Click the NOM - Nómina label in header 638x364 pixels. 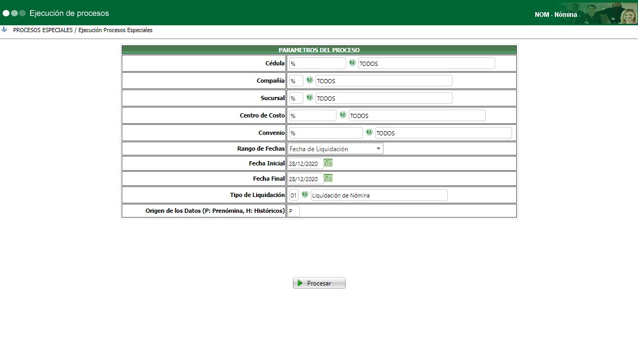click(556, 15)
